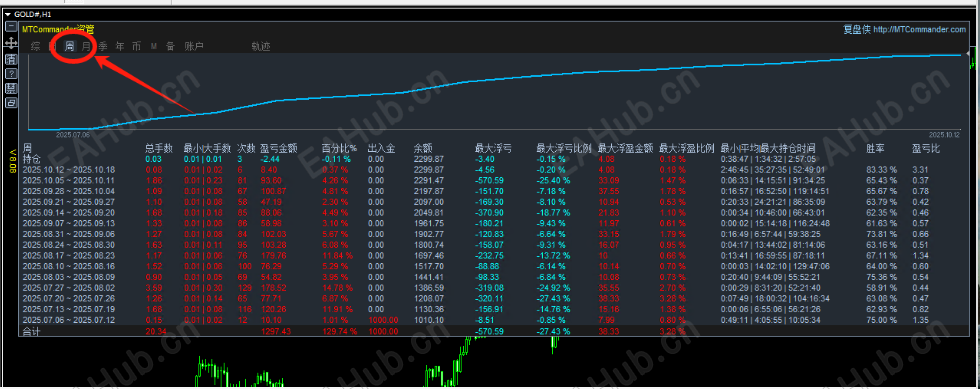Click the 盈亏比 column header
The height and width of the screenshot is (389, 980).
tap(926, 149)
